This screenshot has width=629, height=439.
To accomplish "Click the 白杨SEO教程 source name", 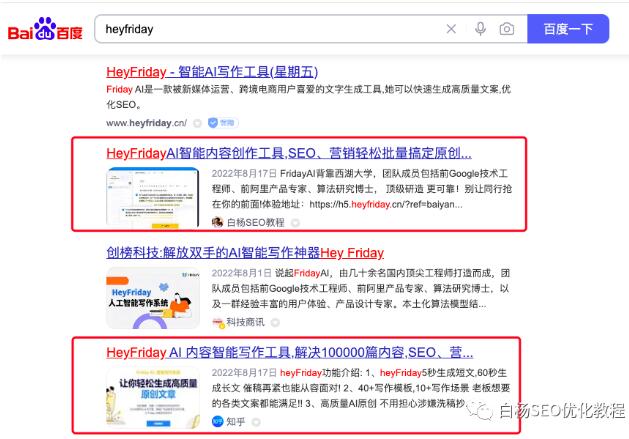I will click(256, 222).
